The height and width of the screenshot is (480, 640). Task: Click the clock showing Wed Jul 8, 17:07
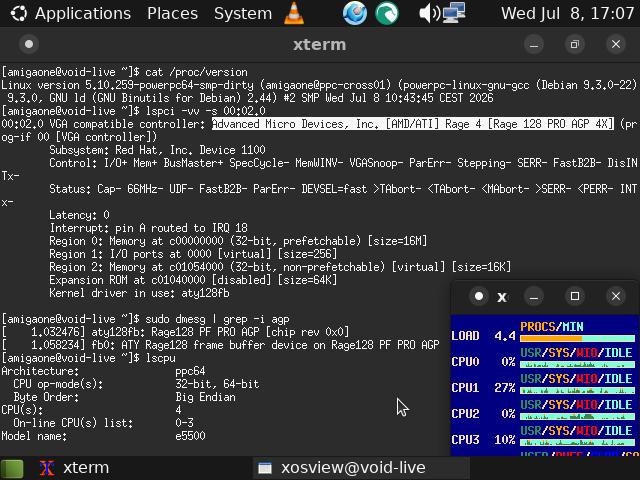(x=567, y=13)
